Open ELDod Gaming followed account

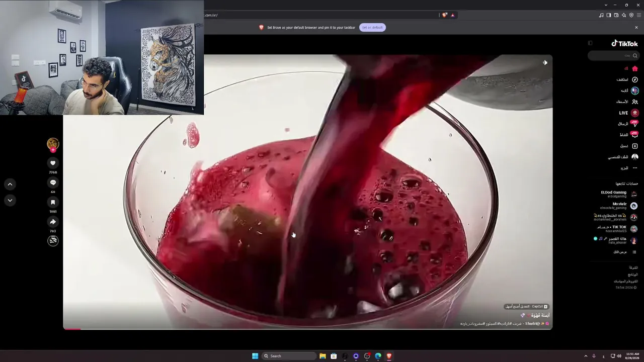[619, 194]
